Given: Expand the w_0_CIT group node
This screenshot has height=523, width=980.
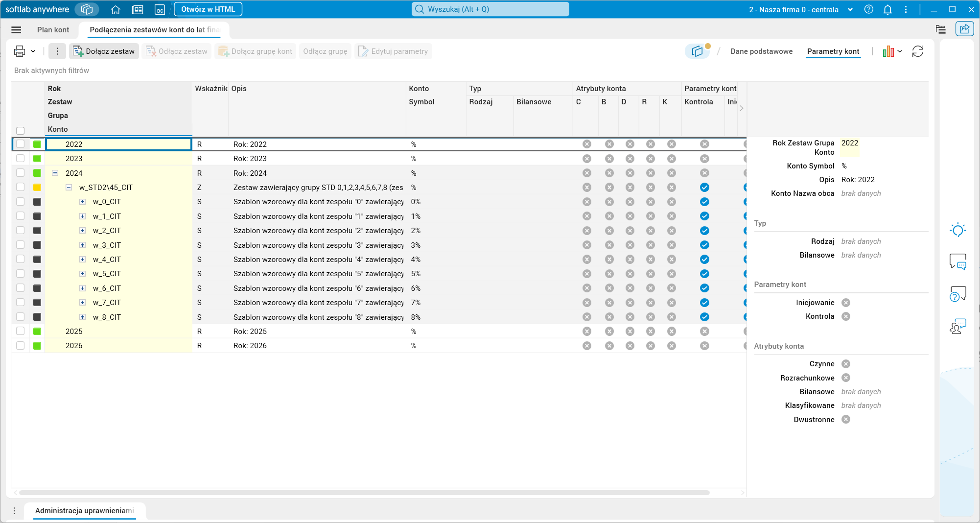Looking at the screenshot, I should 82,202.
